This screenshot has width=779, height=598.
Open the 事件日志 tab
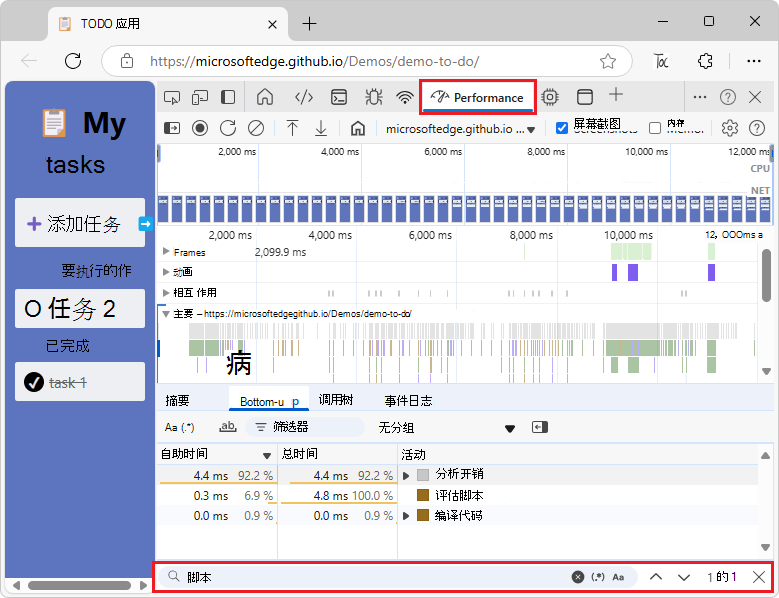coord(408,401)
